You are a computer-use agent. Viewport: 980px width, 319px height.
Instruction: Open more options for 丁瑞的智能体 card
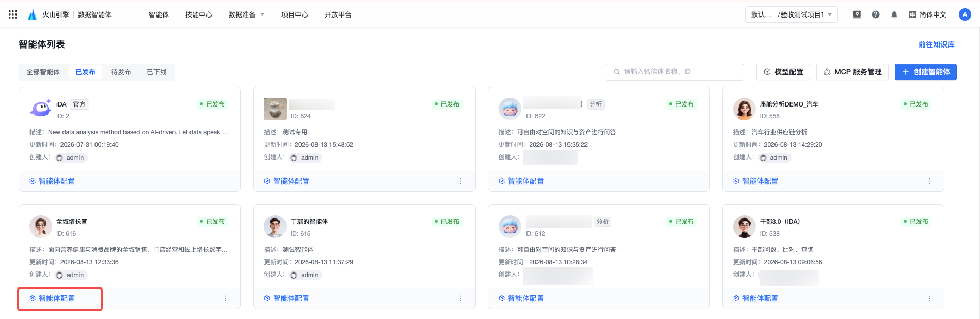point(461,298)
